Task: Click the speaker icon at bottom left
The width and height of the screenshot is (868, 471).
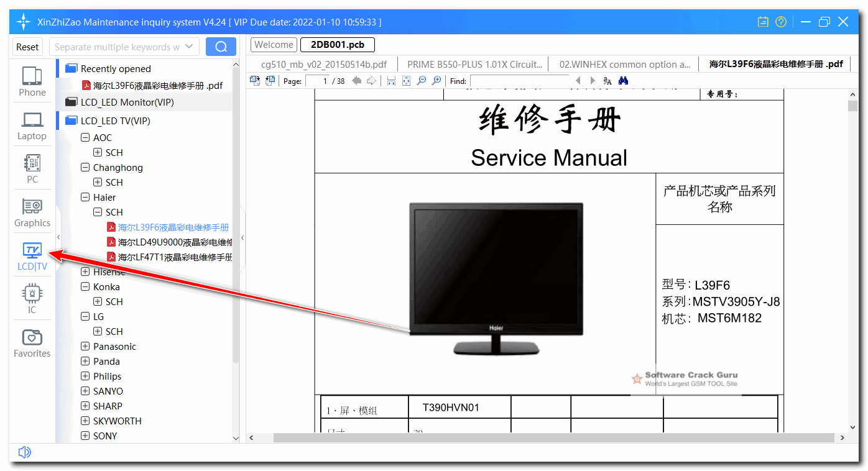Action: click(24, 452)
